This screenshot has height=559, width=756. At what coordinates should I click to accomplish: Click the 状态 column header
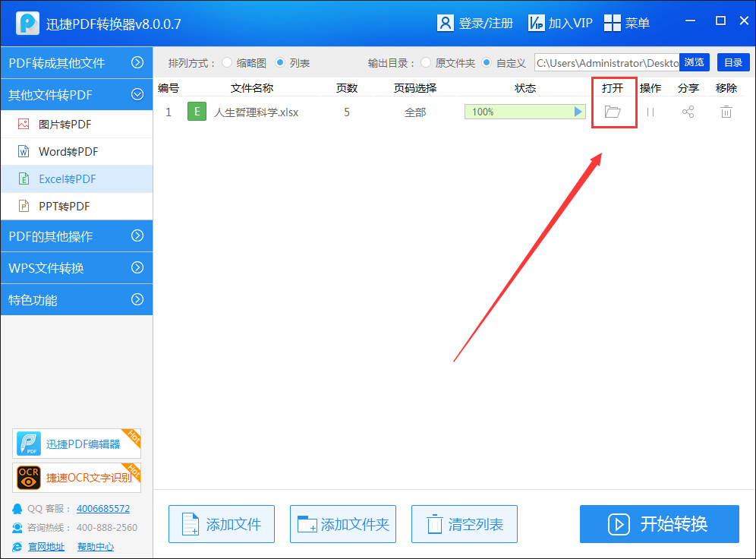[x=525, y=88]
